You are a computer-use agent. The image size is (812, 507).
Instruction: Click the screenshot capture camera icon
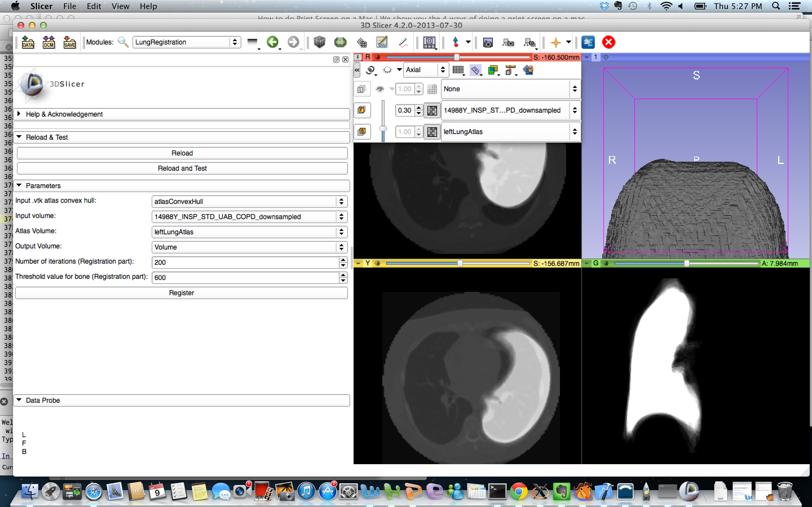[487, 43]
